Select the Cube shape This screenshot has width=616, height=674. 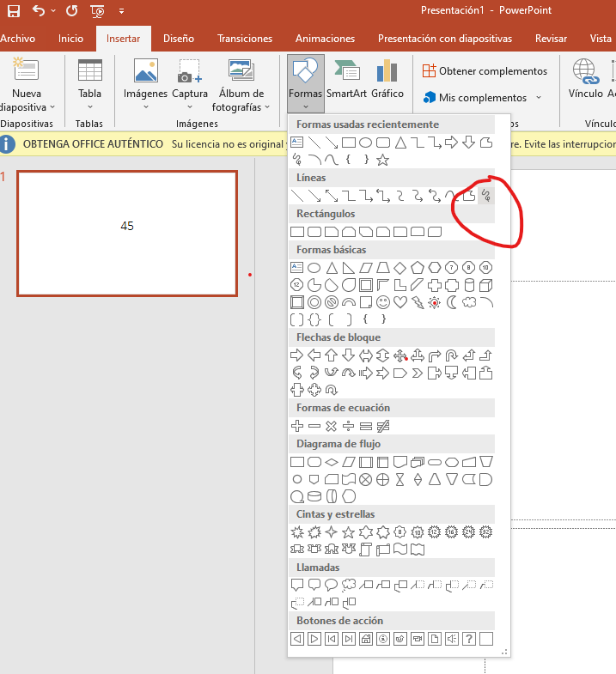tap(486, 285)
